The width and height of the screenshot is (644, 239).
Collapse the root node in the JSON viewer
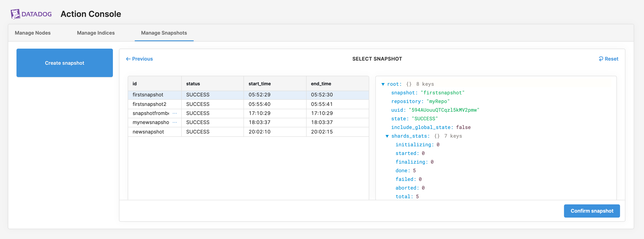click(x=383, y=84)
